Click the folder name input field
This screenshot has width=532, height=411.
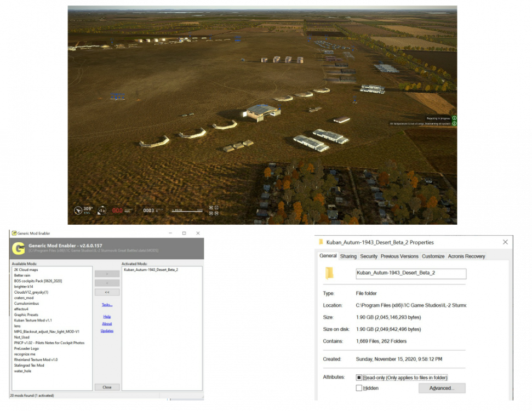point(410,273)
